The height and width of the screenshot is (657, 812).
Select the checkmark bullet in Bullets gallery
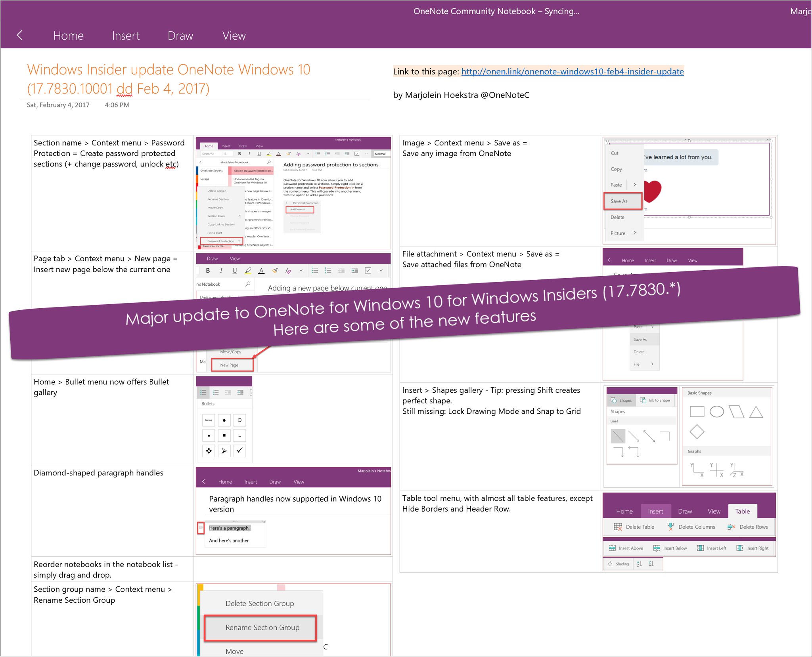[239, 451]
